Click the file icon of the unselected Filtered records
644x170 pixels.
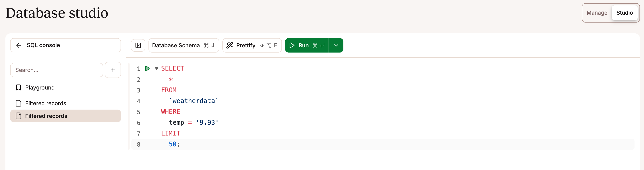(x=18, y=103)
